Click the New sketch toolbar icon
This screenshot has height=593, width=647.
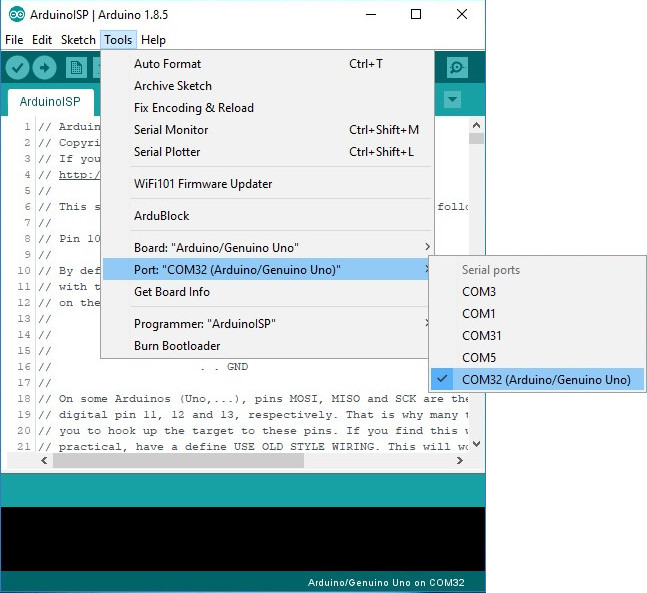pos(76,68)
